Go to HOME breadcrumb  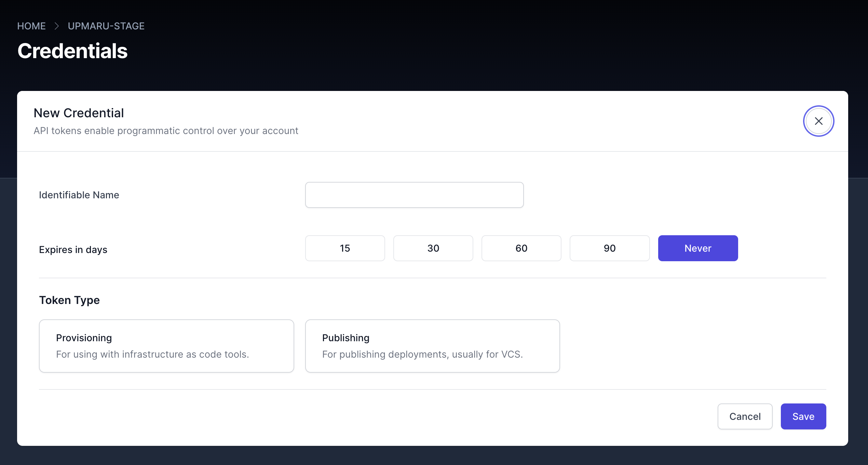(31, 26)
